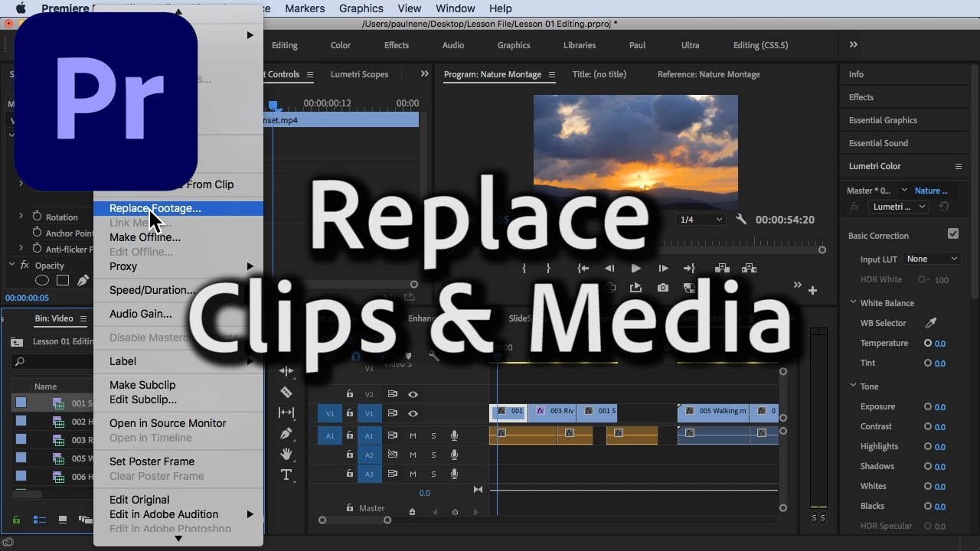Export a frame with the camera icon
The image size is (980, 551).
(x=663, y=288)
